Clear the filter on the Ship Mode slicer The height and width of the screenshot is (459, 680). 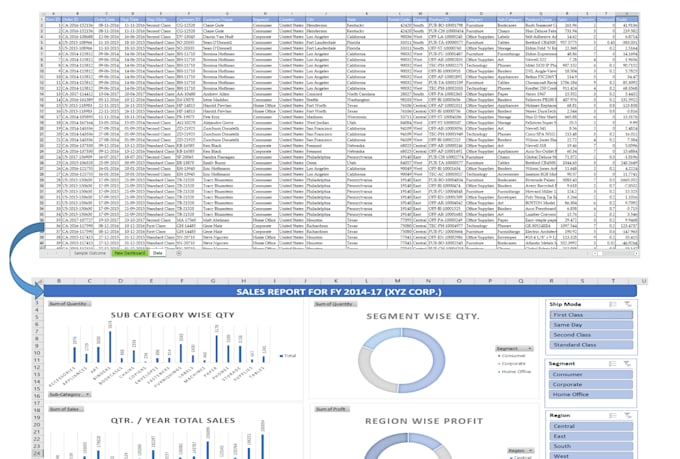click(628, 305)
